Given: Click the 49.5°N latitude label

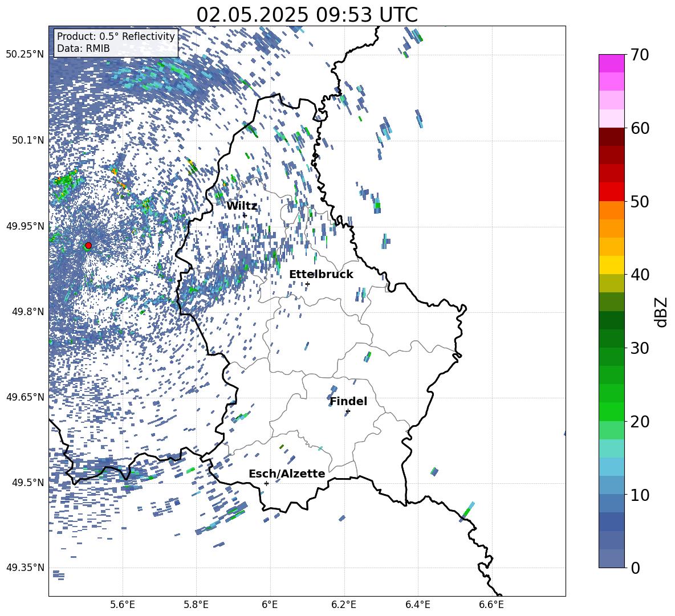Looking at the screenshot, I should click(x=27, y=483).
